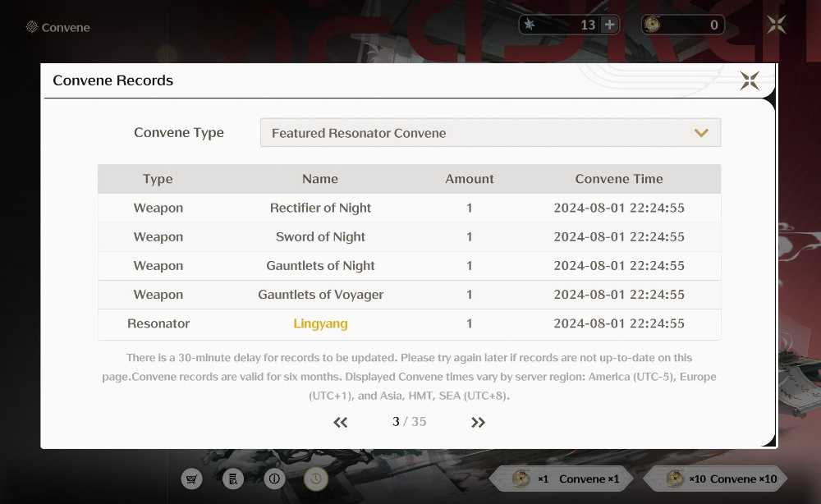
Task: Close the Convene Records dialog
Action: tap(750, 80)
